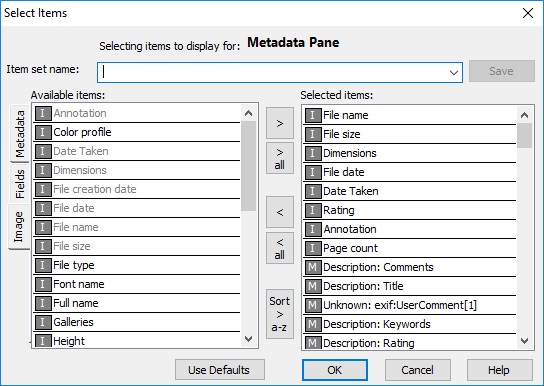Select Font name in Available items
Viewport: 544px width, 386px height.
pyautogui.click(x=137, y=284)
